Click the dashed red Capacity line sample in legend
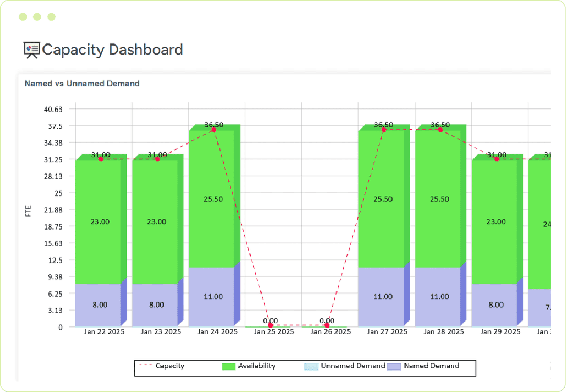Image resolution: width=566 pixels, height=392 pixels. (x=146, y=366)
